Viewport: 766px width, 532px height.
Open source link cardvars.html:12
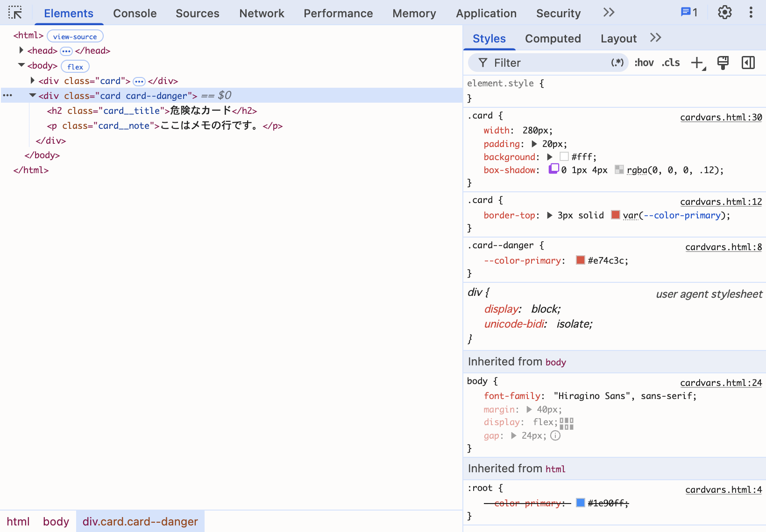click(x=721, y=202)
